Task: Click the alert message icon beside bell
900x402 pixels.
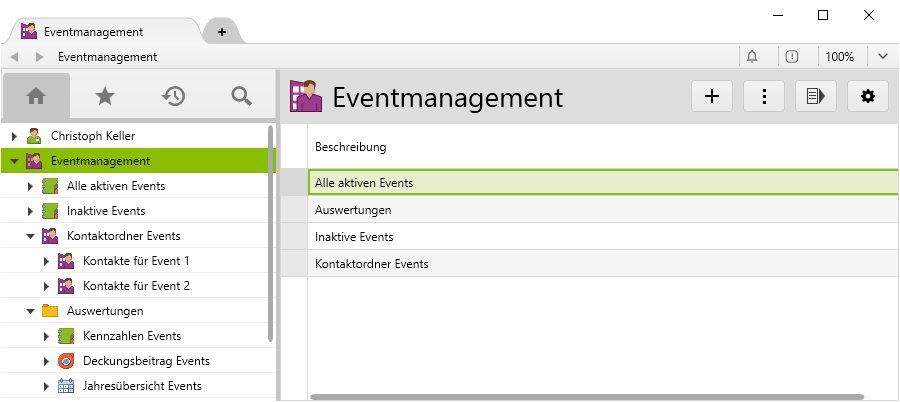Action: coord(792,57)
